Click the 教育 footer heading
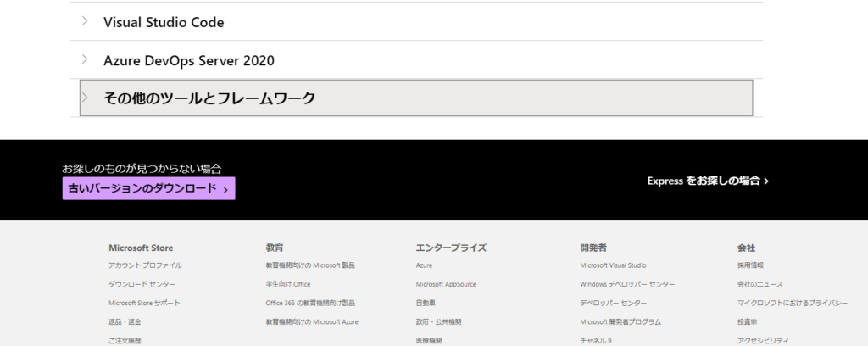868x346 pixels. pyautogui.click(x=275, y=248)
